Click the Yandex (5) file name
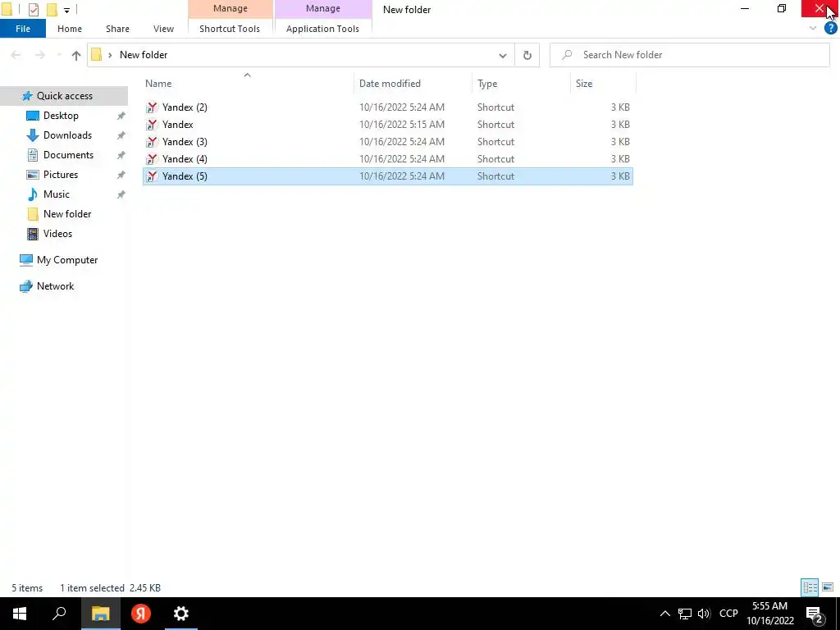Viewport: 840px width, 630px height. [x=185, y=176]
